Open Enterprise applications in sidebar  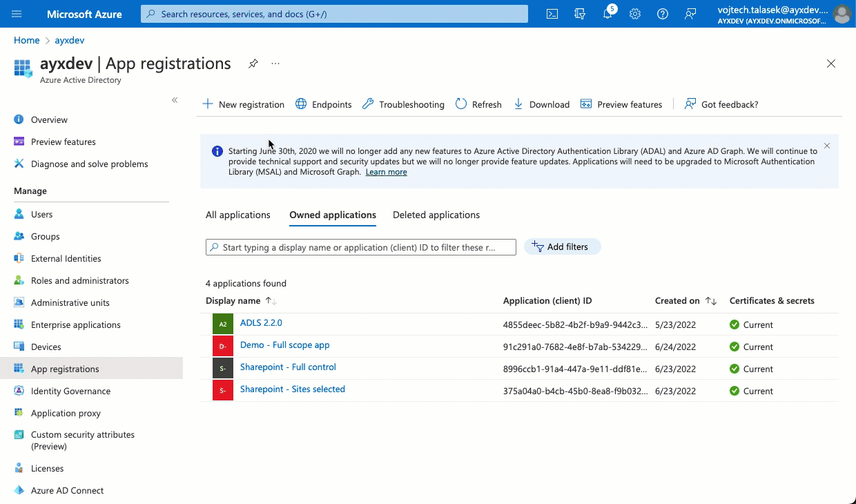click(76, 324)
